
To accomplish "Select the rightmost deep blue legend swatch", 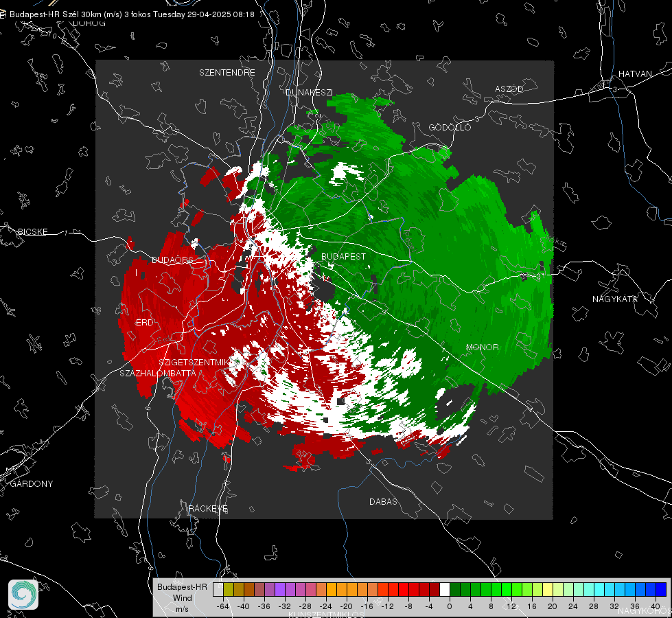I will (x=661, y=590).
